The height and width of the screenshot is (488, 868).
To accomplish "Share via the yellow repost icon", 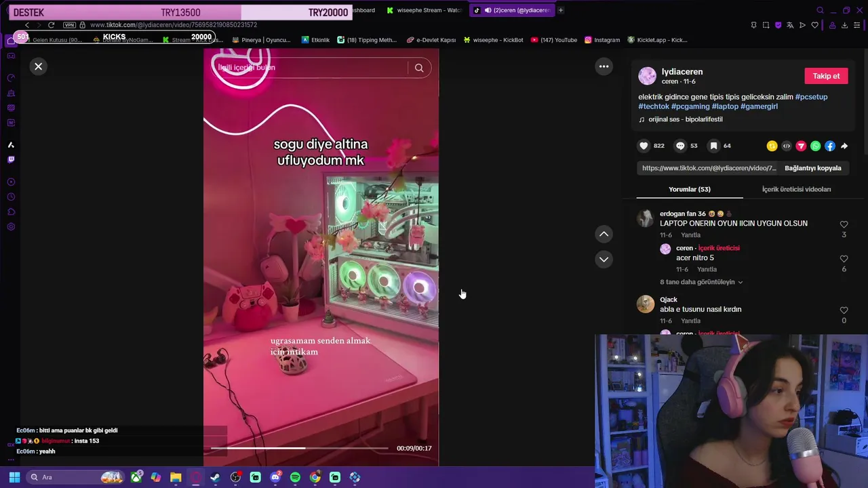I will coord(772,146).
